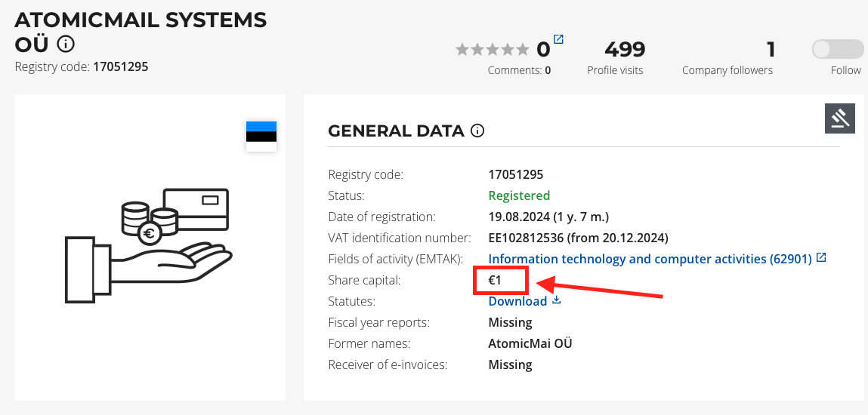The image size is (868, 415).
Task: Click the General Data info icon
Action: [x=477, y=131]
